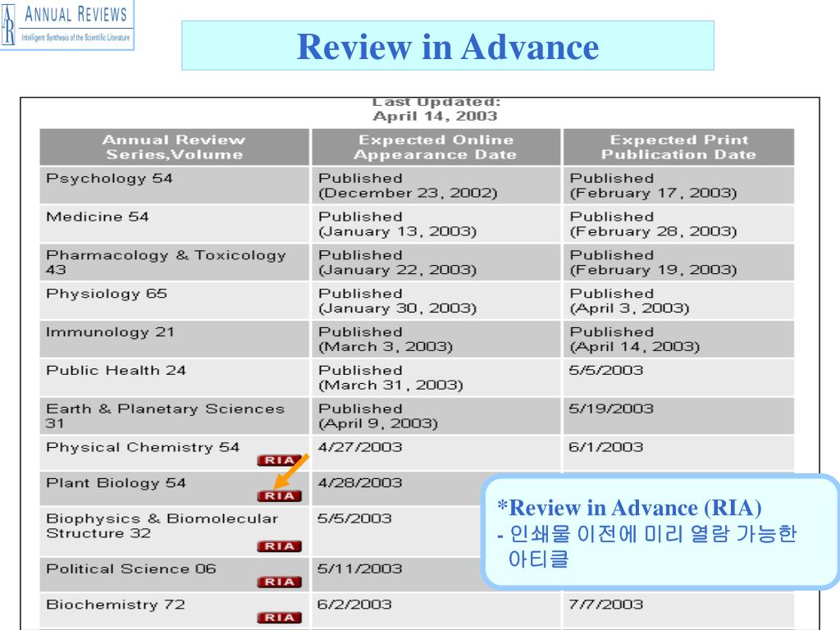Click online date 5/5/2003 for Biophysics
This screenshot has height=630, width=840.
pyautogui.click(x=354, y=518)
